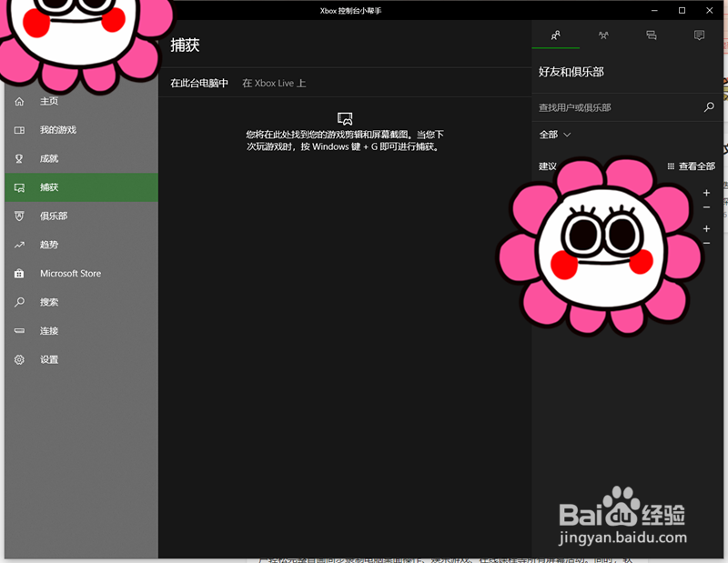Open 成就 achievements section
Image resolution: width=728 pixels, height=563 pixels.
tap(81, 159)
